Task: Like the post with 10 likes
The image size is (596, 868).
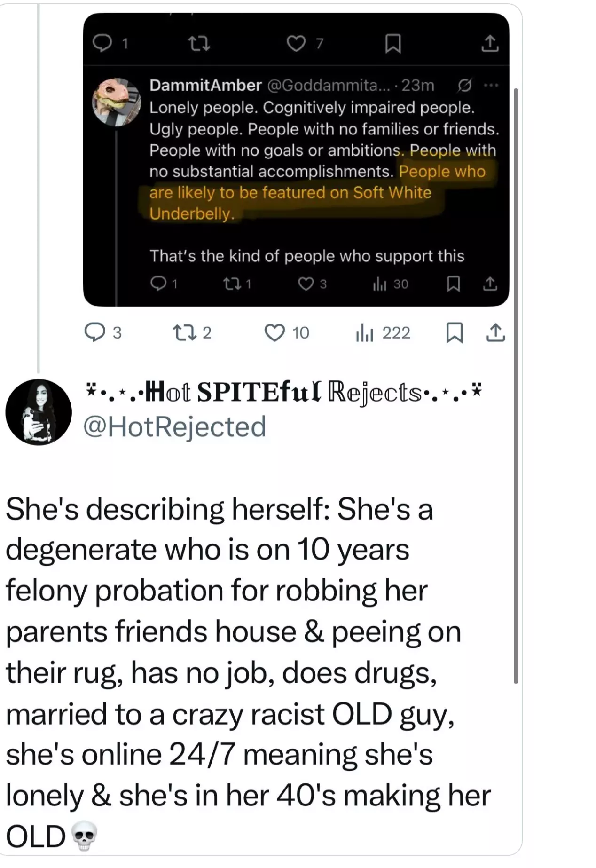Action: pyautogui.click(x=275, y=332)
